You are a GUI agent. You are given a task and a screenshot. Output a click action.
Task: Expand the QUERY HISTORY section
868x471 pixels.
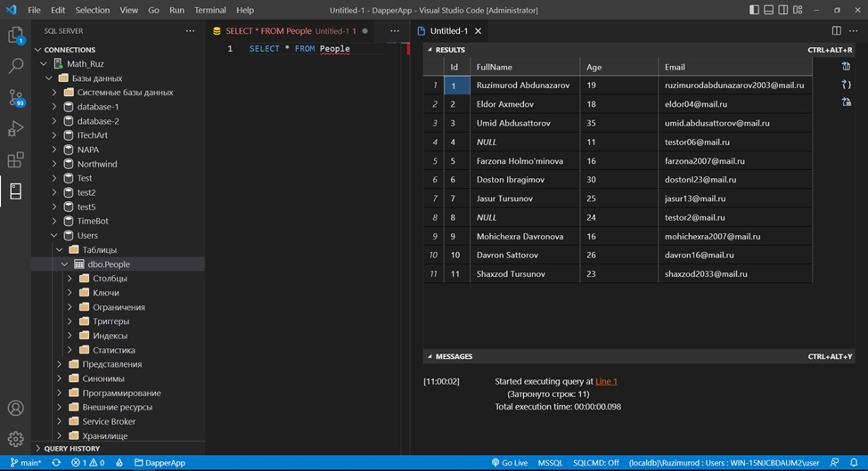tap(71, 449)
